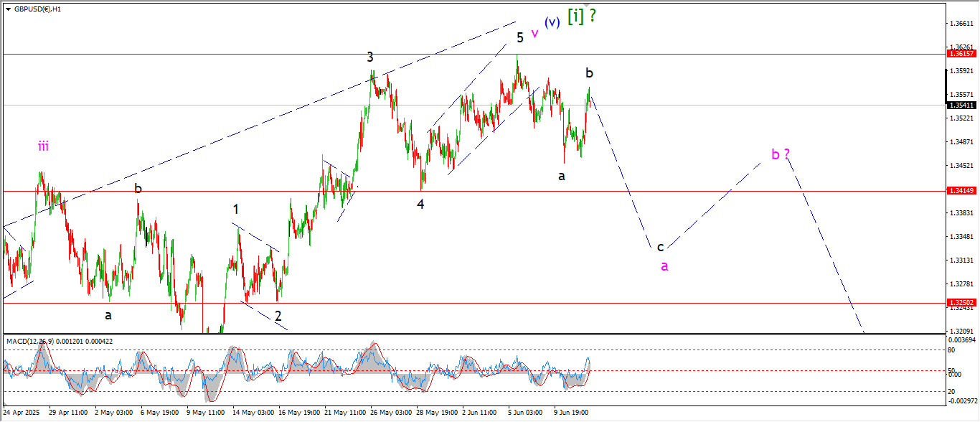Select the blue (v) wave label
Image resolution: width=980 pixels, height=422 pixels.
tap(552, 22)
